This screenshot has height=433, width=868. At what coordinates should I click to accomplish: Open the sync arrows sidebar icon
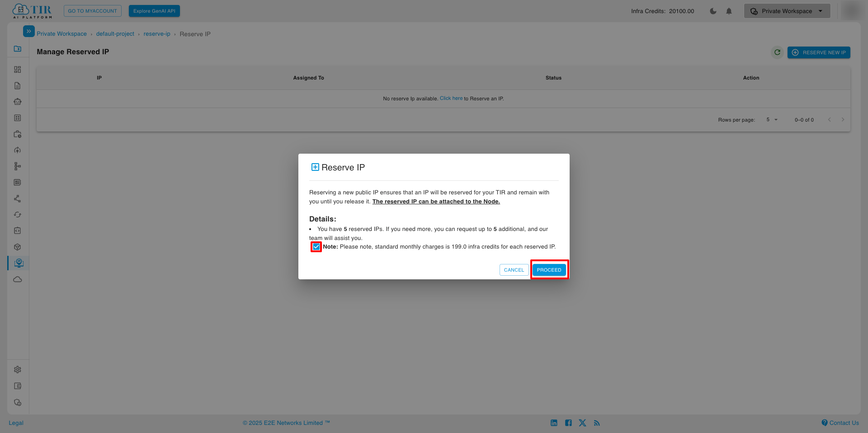18,215
